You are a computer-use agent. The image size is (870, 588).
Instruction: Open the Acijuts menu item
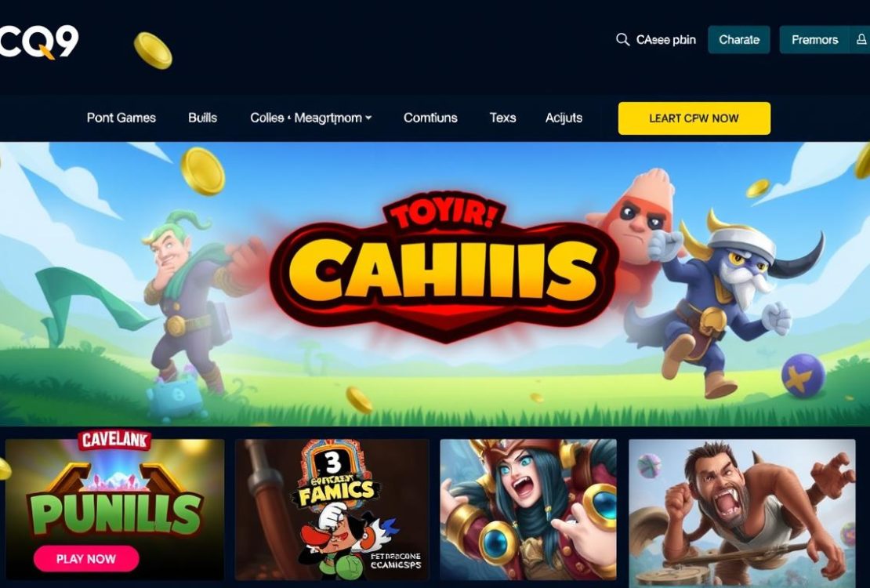pyautogui.click(x=564, y=118)
